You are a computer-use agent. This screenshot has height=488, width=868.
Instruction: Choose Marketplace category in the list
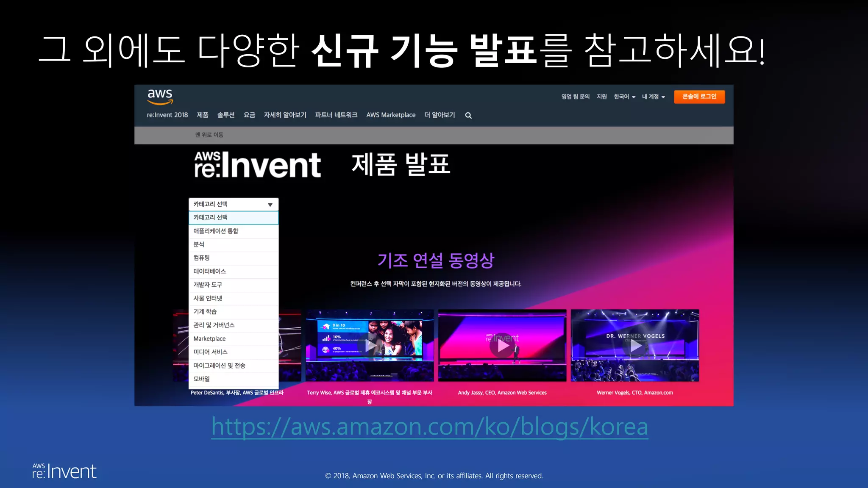[x=234, y=339]
